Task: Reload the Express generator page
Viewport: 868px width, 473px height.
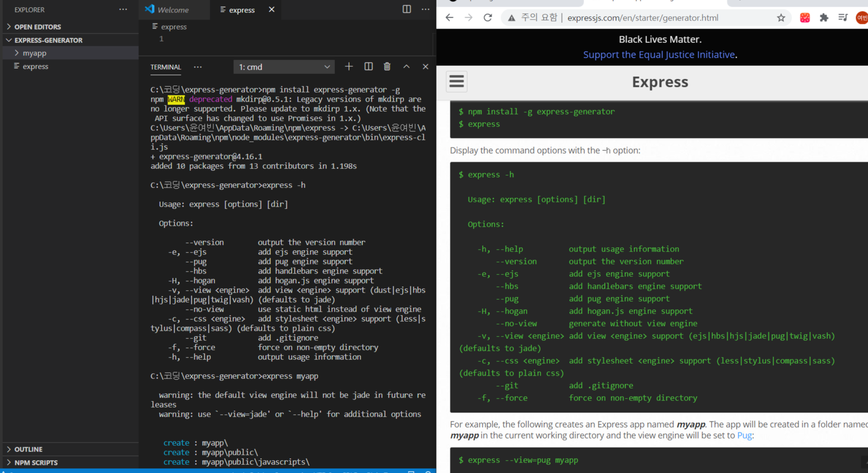Action: 488,18
